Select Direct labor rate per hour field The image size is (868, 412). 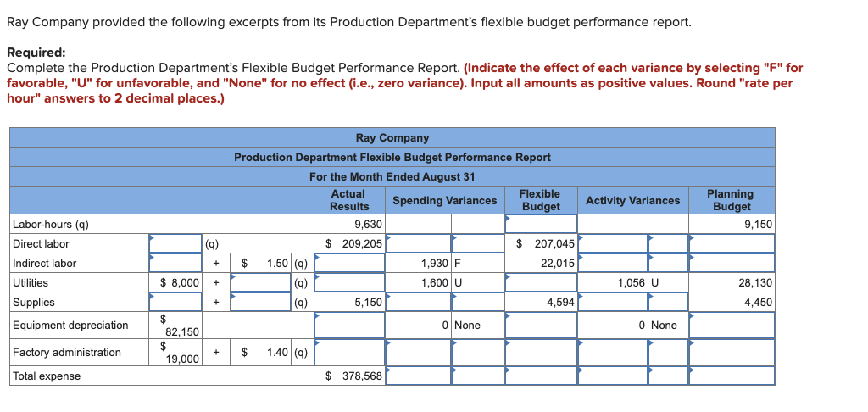point(175,243)
